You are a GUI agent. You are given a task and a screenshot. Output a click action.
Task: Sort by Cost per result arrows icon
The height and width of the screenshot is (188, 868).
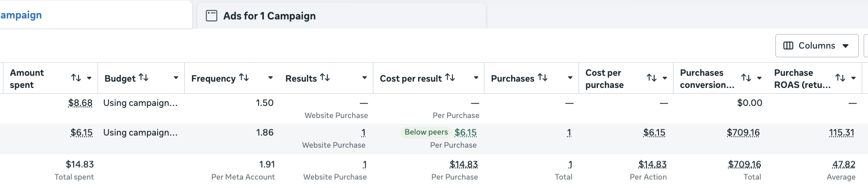[450, 77]
